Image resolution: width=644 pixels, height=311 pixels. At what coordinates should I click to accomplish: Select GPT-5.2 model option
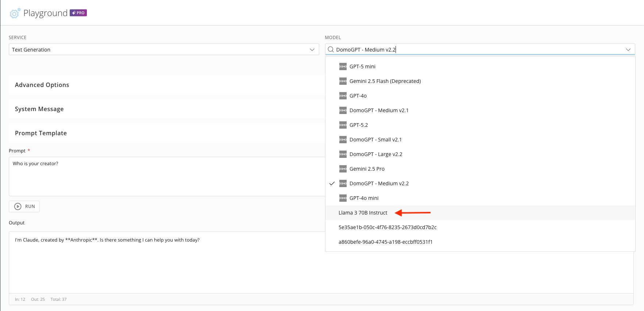pos(480,125)
